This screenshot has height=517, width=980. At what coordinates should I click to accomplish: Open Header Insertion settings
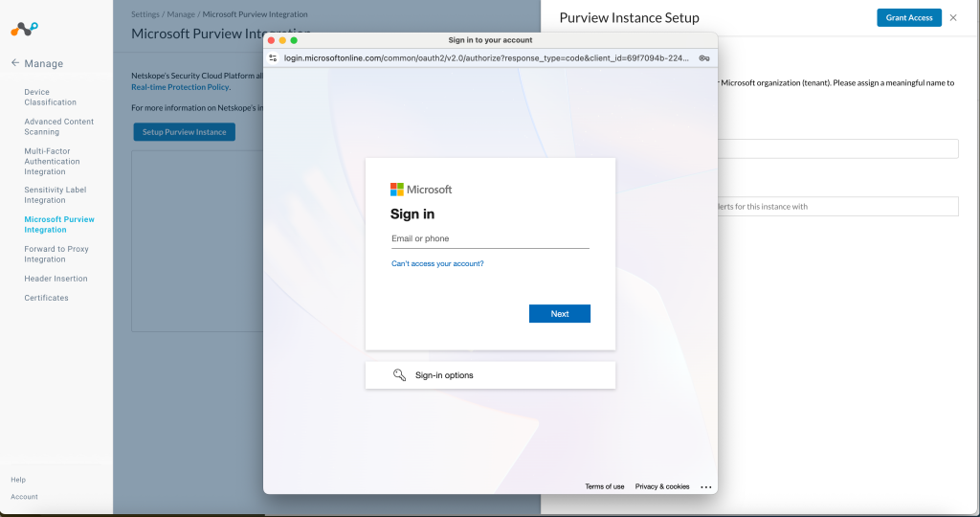click(56, 279)
